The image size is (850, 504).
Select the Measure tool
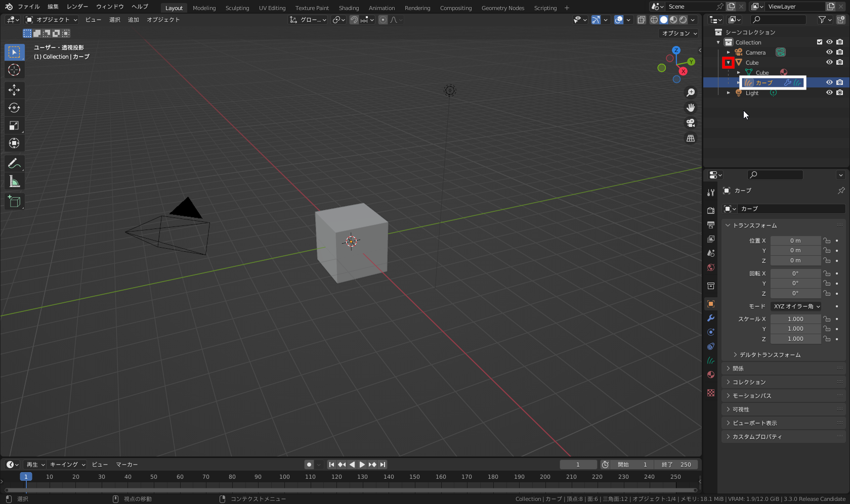pyautogui.click(x=14, y=181)
